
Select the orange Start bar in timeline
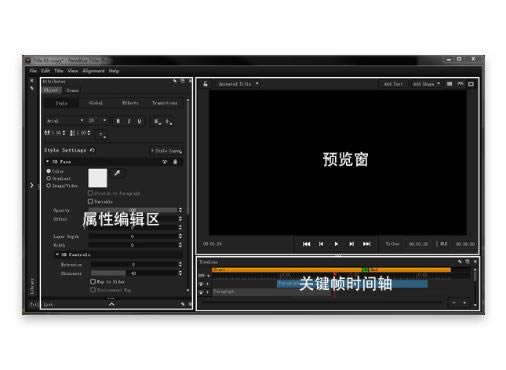click(287, 269)
